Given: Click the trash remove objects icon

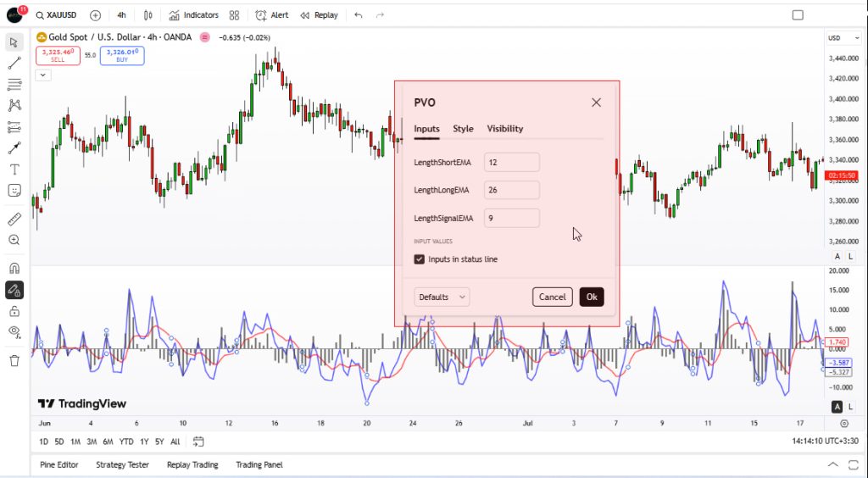Looking at the screenshot, I should point(14,361).
